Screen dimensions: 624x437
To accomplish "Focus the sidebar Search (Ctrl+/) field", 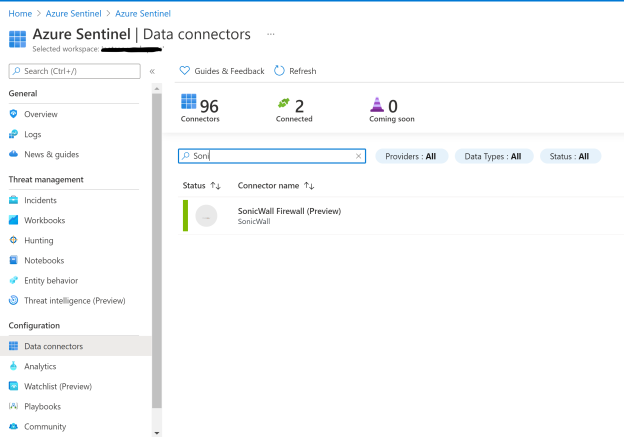I will [74, 71].
